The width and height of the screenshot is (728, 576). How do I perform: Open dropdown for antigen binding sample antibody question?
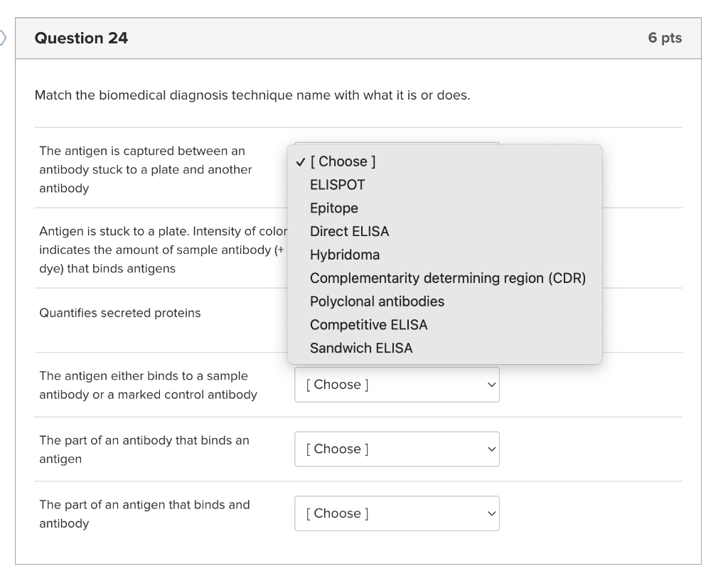pyautogui.click(x=397, y=384)
